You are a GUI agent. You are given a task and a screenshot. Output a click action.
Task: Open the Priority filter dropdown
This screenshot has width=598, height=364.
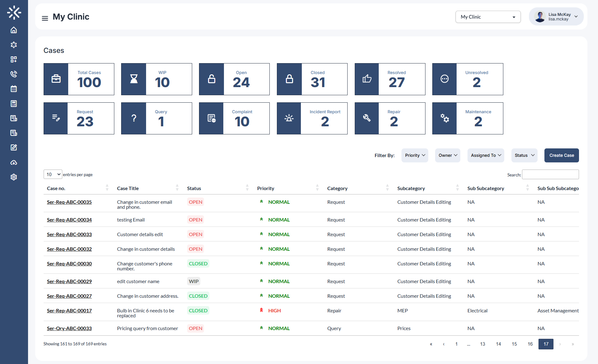414,155
